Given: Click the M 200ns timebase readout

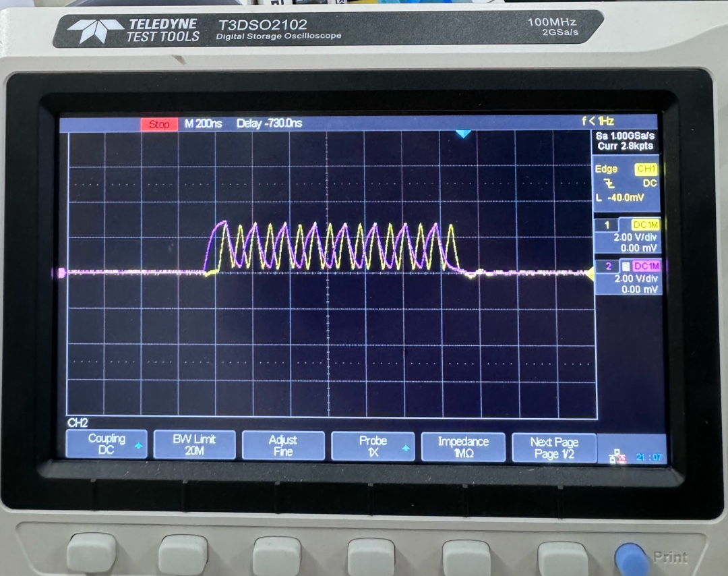Looking at the screenshot, I should [203, 124].
